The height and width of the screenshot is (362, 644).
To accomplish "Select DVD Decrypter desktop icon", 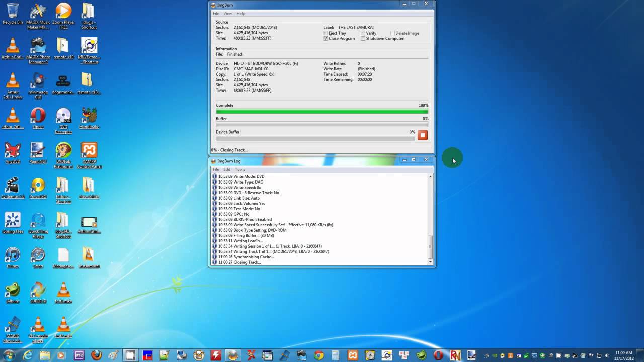I will (63, 121).
